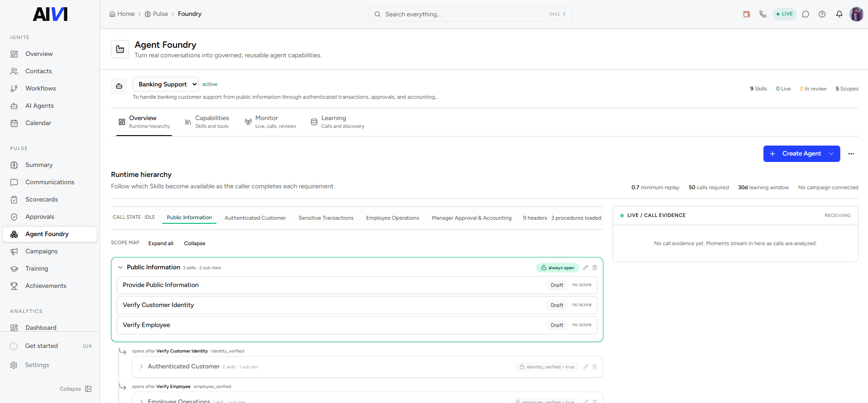Select the Employee Operations scope tab

coord(393,218)
